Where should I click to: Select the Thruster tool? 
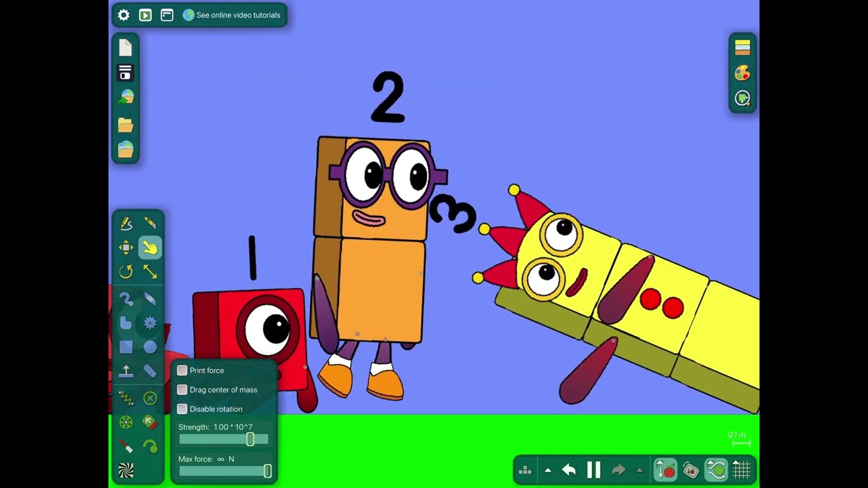pyautogui.click(x=150, y=422)
